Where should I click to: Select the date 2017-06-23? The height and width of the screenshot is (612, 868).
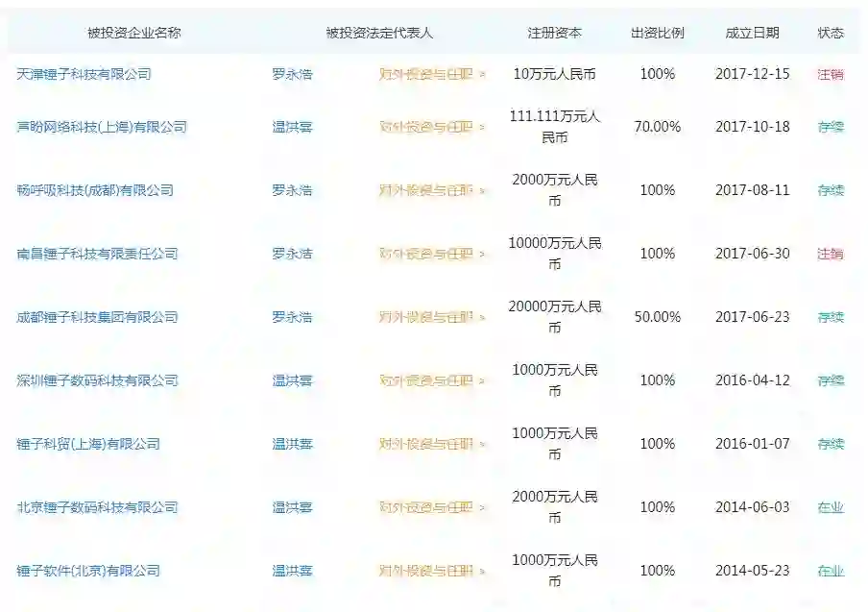click(753, 317)
